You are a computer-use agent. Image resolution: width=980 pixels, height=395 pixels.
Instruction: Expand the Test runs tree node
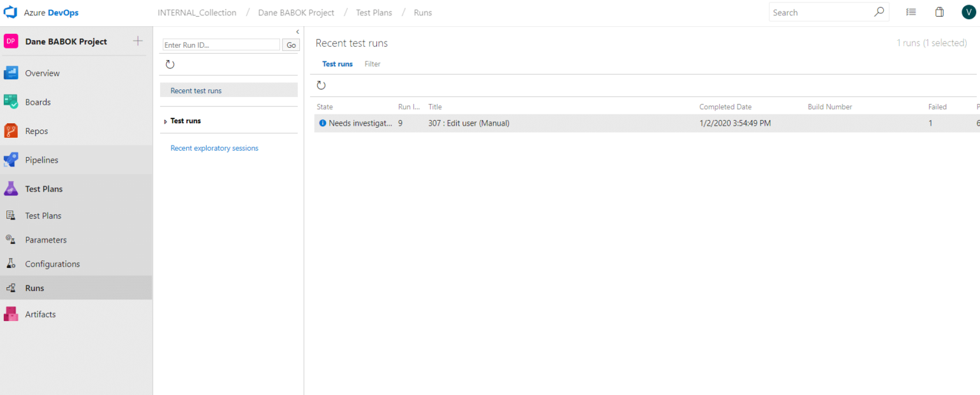[x=164, y=121]
